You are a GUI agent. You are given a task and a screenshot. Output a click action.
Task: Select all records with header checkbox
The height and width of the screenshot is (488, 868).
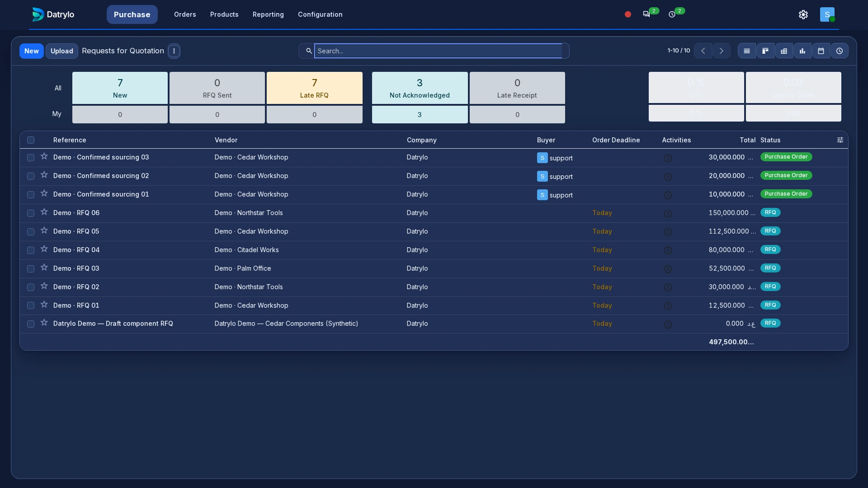tap(31, 140)
